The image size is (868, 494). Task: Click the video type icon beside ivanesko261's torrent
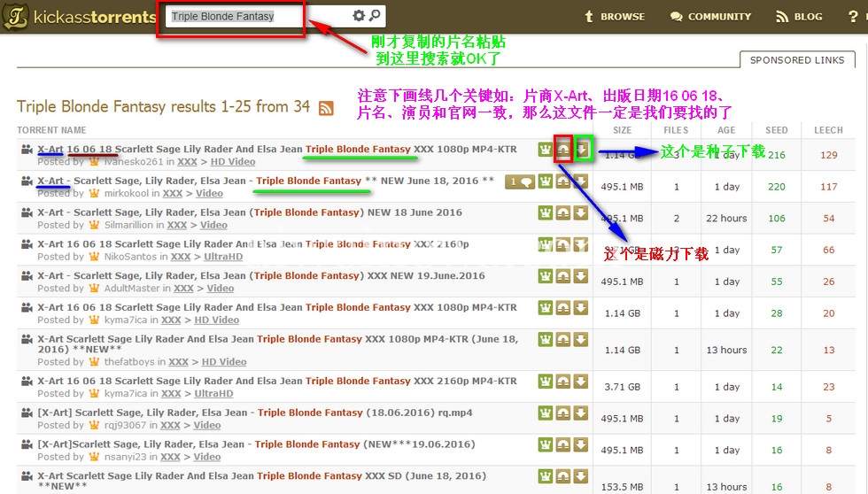point(27,149)
